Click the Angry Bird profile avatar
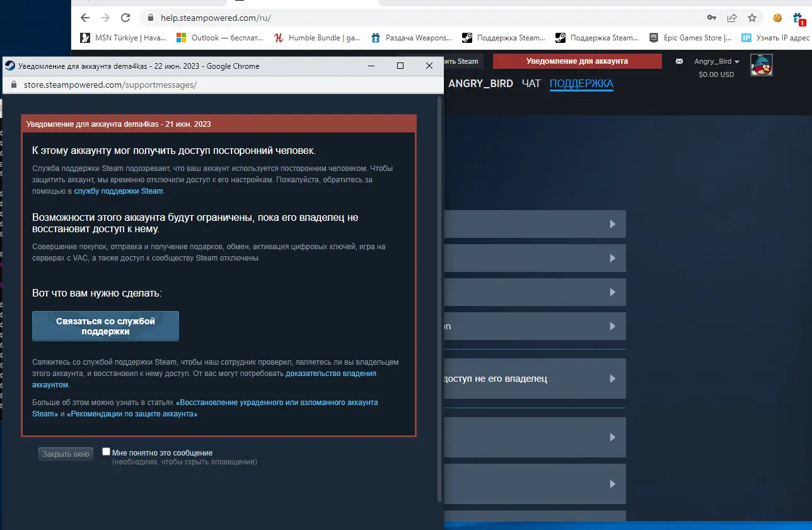The width and height of the screenshot is (812, 530). point(761,65)
